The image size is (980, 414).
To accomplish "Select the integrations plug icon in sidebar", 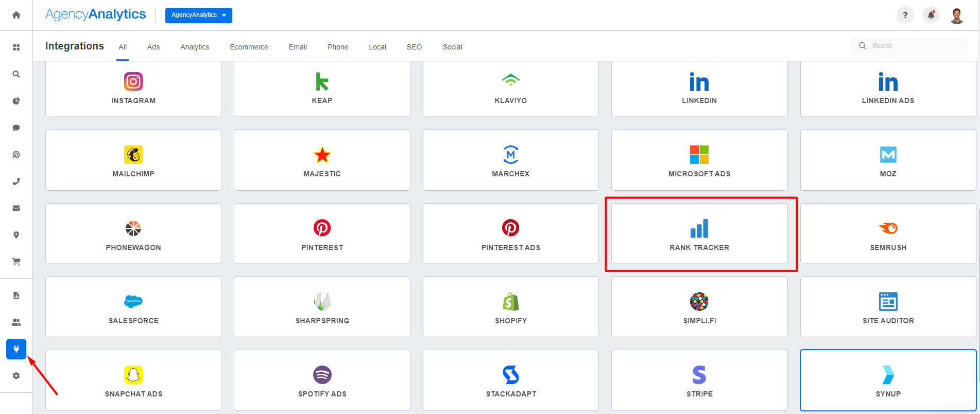I will [x=16, y=349].
